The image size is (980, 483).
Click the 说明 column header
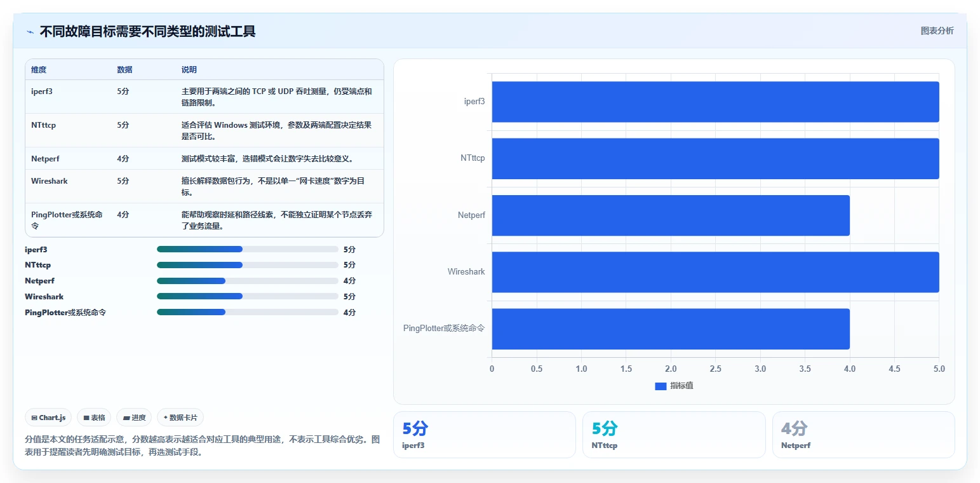click(189, 70)
